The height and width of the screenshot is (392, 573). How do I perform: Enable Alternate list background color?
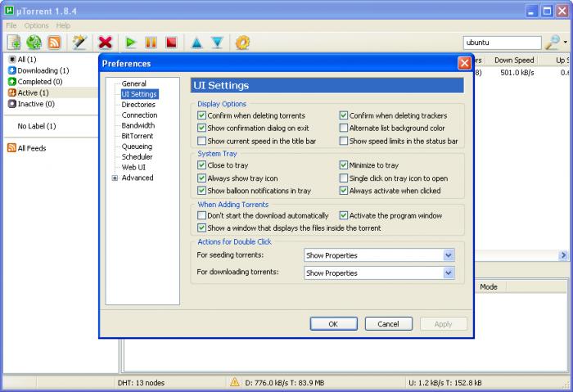(x=345, y=128)
